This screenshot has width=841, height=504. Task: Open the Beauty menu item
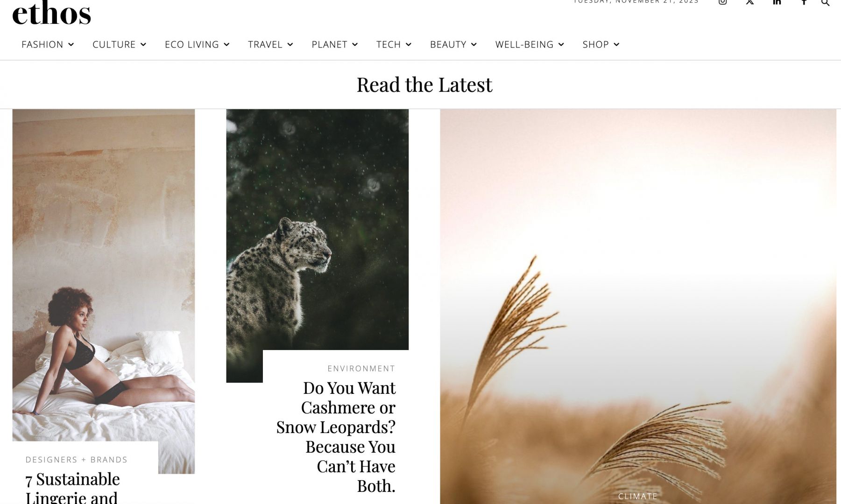[448, 44]
